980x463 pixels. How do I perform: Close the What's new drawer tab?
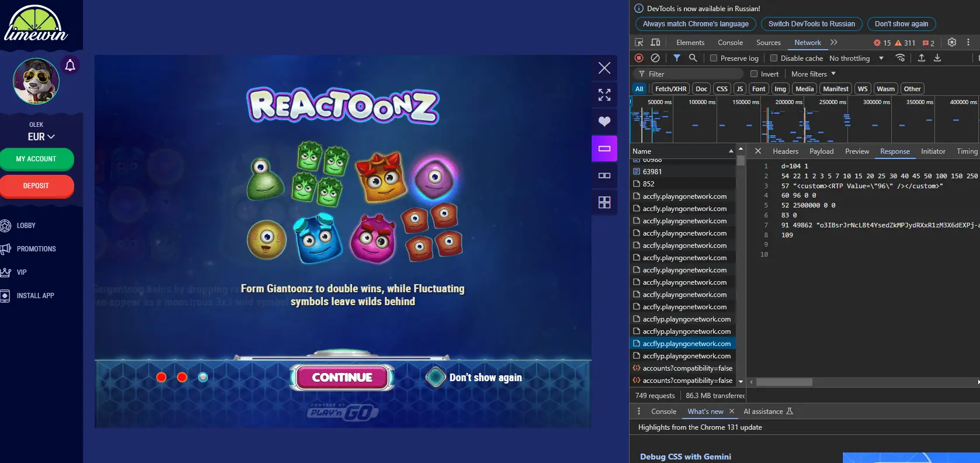732,412
